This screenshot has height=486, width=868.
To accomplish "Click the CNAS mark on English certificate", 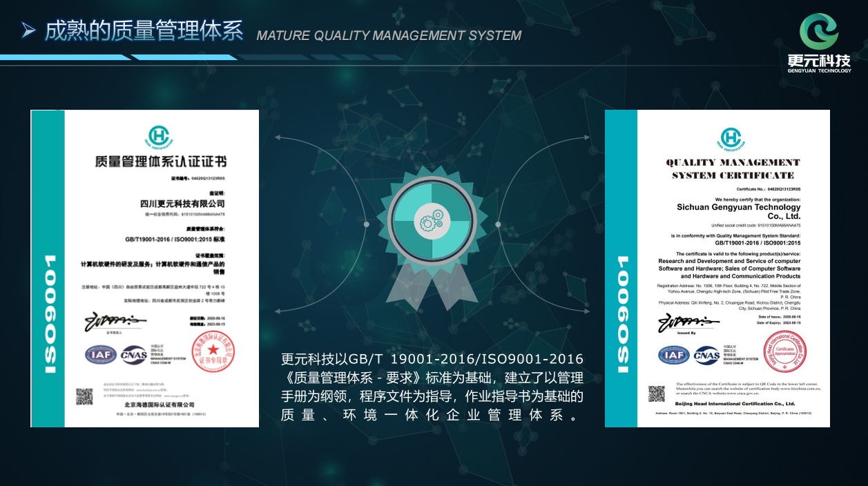I will (707, 356).
